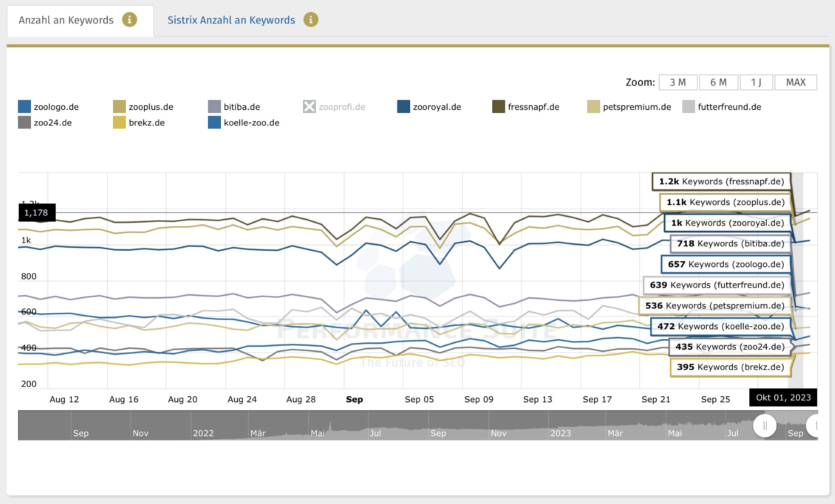Click zoologo.de 657 Keywords tooltip
835x504 pixels.
(x=726, y=264)
